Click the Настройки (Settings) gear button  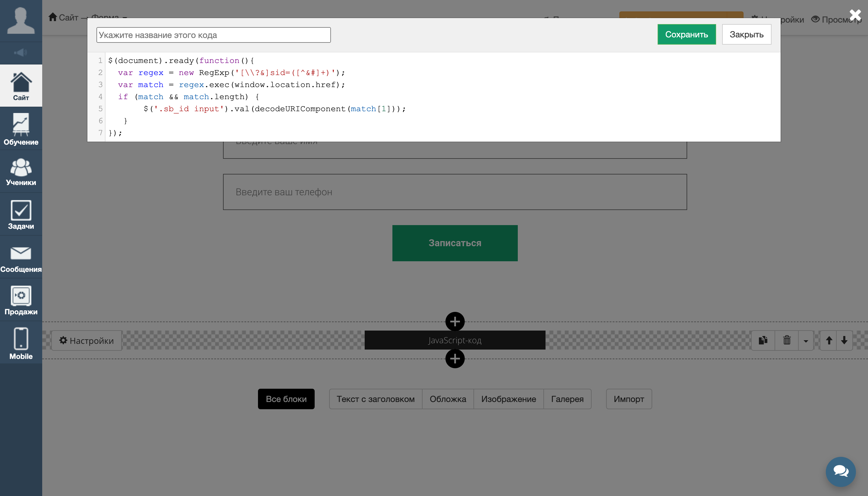pyautogui.click(x=86, y=340)
